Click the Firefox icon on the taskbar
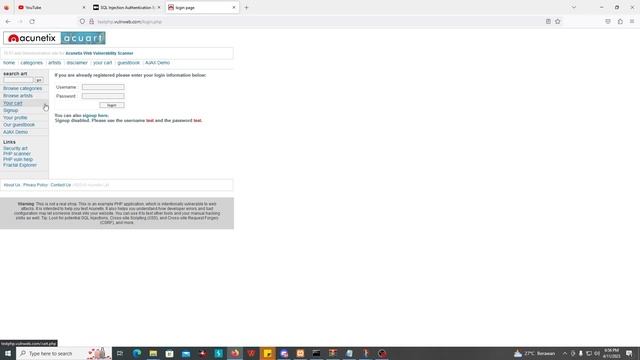640x360 pixels. [235, 353]
